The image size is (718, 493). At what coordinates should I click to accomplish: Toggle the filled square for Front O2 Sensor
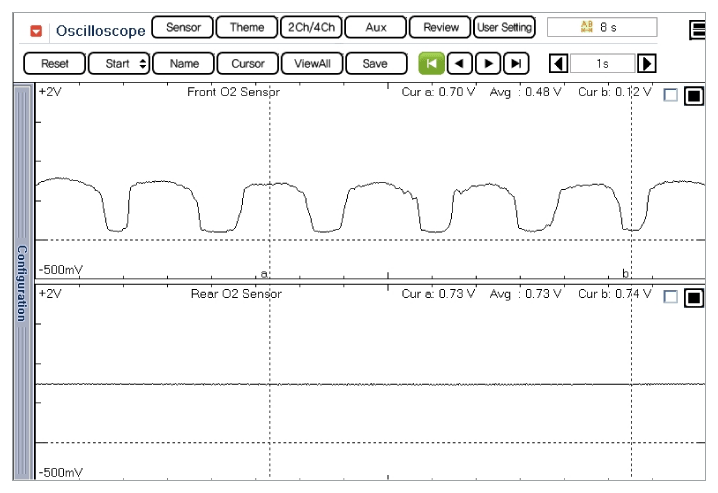693,96
